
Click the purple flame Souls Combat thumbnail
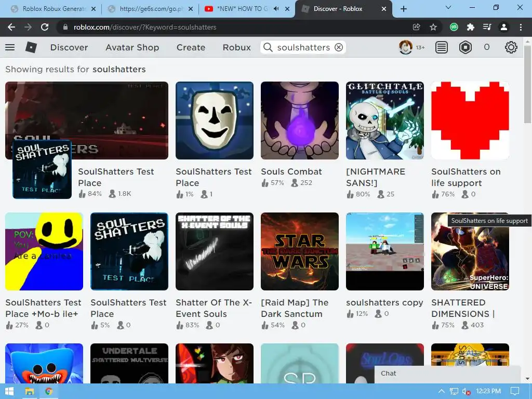point(300,121)
